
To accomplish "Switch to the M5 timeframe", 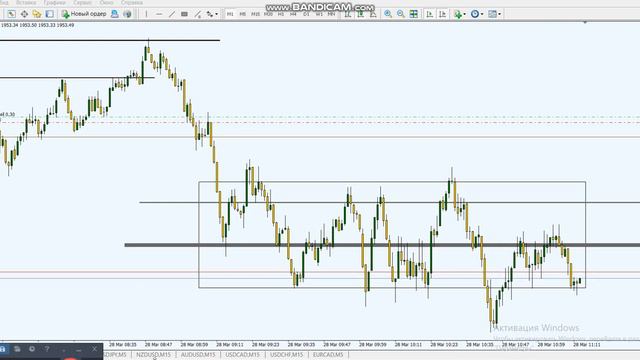I will pos(243,14).
